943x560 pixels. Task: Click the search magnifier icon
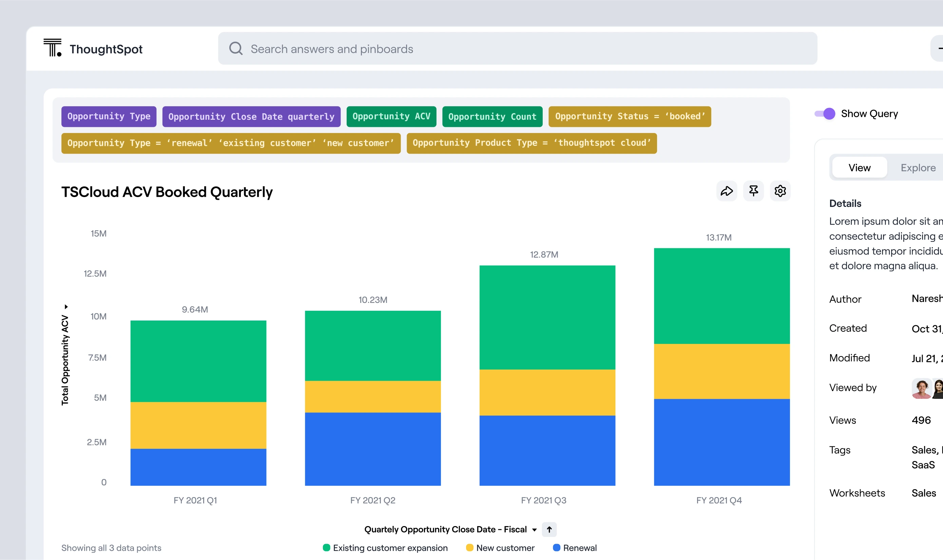point(236,48)
